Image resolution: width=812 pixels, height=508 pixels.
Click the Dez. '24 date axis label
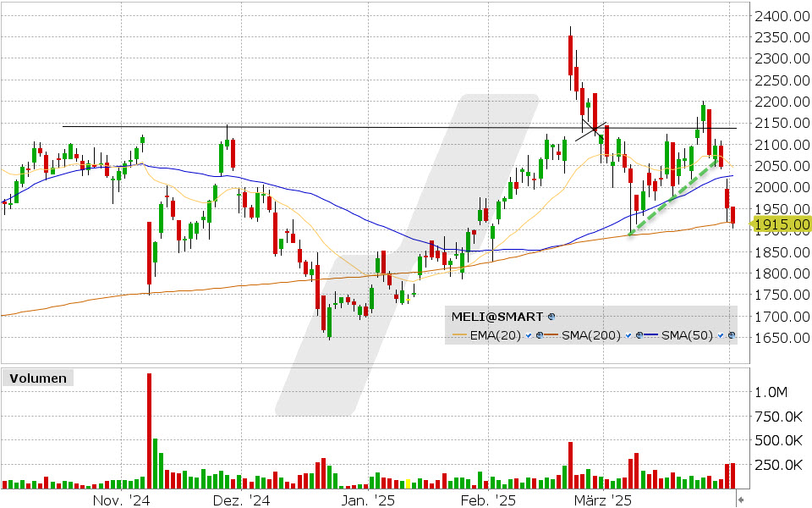[x=241, y=500]
